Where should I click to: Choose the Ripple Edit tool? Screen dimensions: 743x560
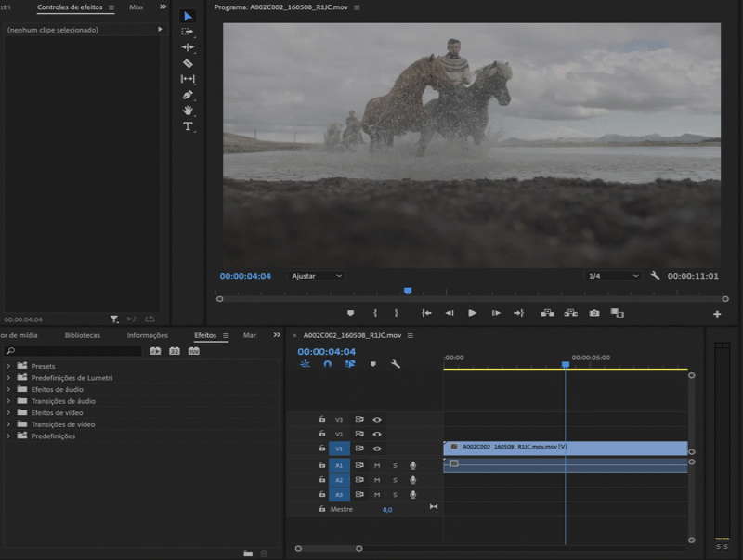point(188,47)
